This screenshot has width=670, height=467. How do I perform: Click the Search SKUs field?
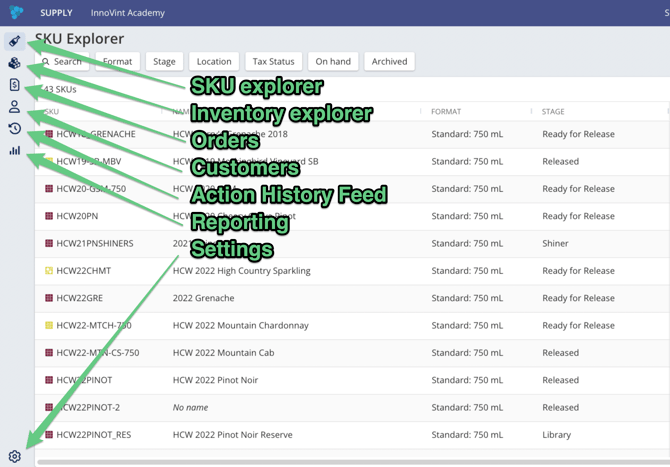pyautogui.click(x=62, y=62)
